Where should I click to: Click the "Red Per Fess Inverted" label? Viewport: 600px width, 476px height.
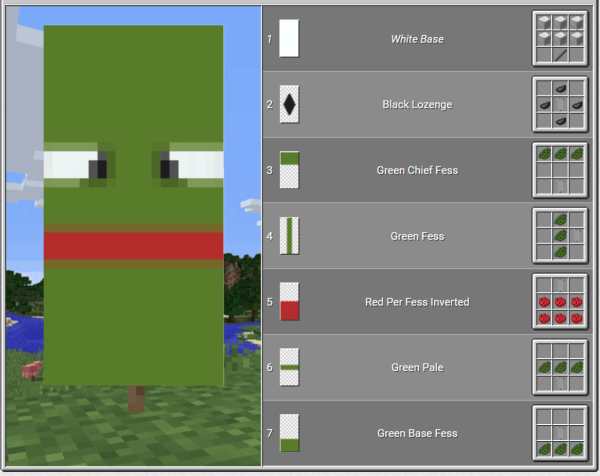click(417, 301)
